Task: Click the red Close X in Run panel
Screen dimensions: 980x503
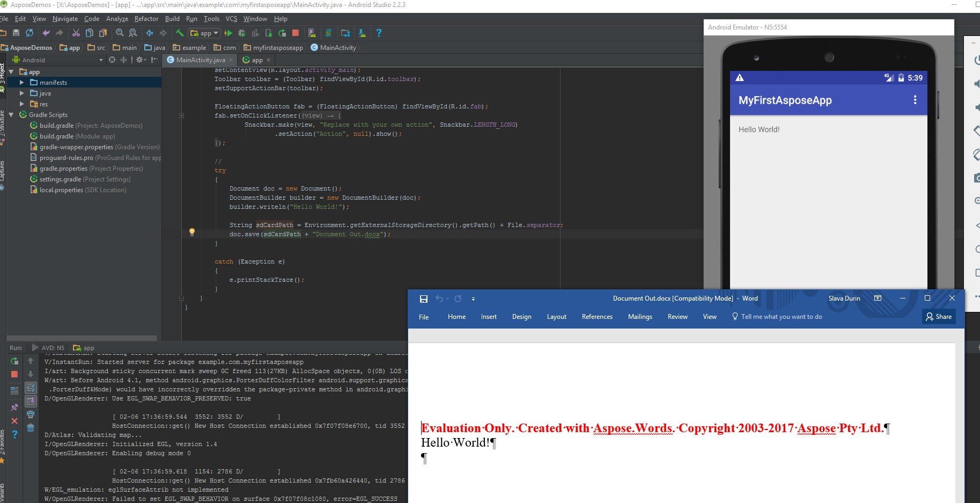Action: click(x=14, y=421)
